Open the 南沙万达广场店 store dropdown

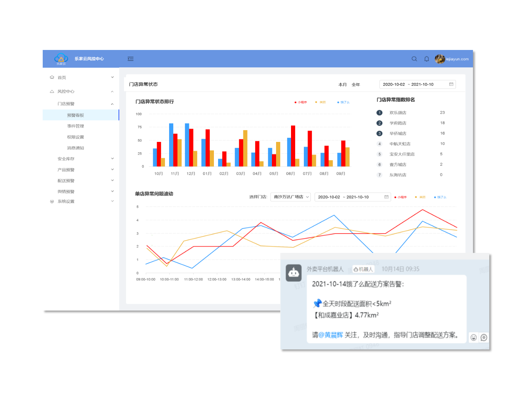pos(291,197)
